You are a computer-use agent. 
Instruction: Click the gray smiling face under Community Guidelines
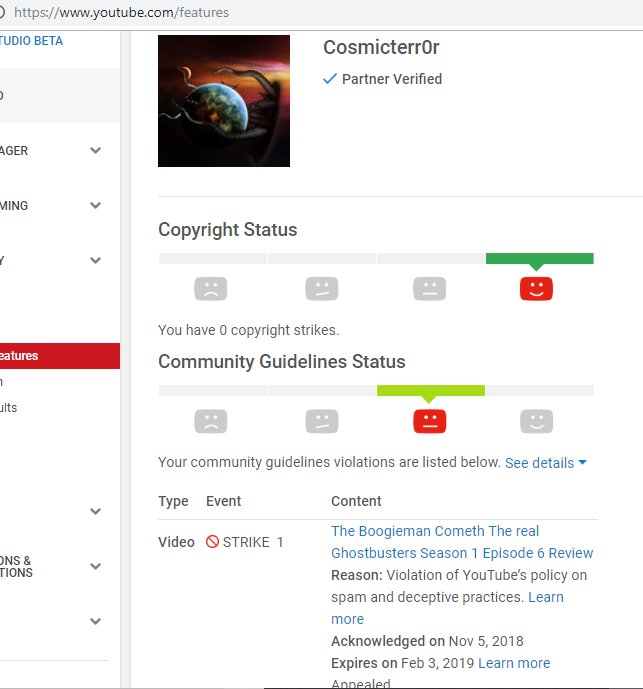[536, 421]
